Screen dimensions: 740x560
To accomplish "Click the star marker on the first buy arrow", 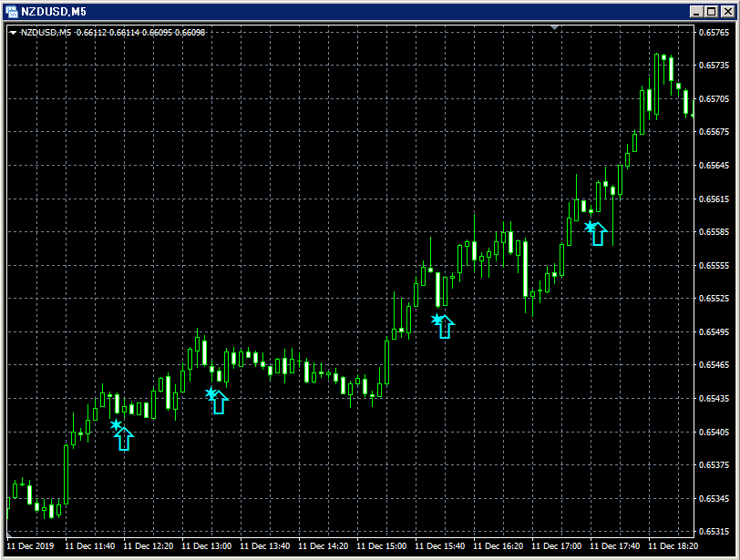I will click(x=116, y=424).
